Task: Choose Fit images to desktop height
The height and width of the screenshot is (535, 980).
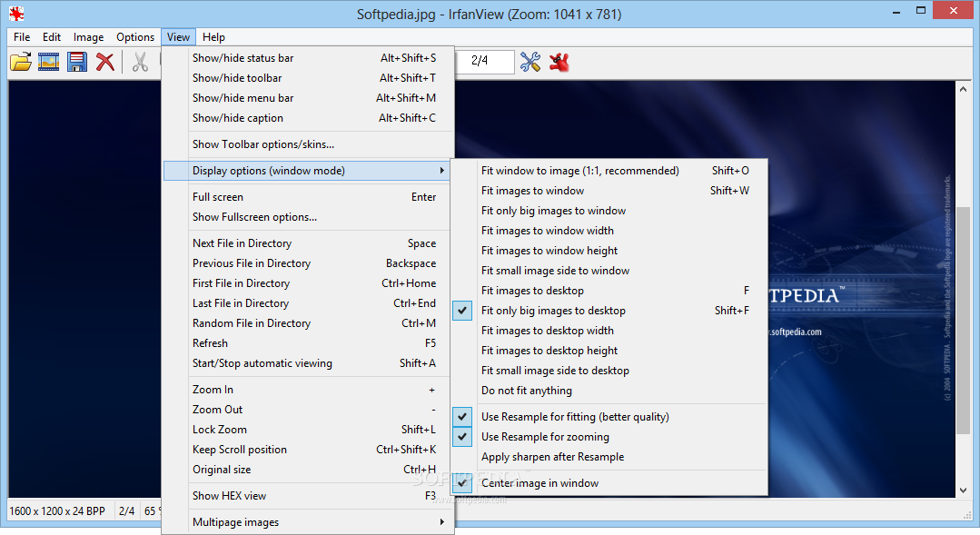Action: (x=609, y=351)
